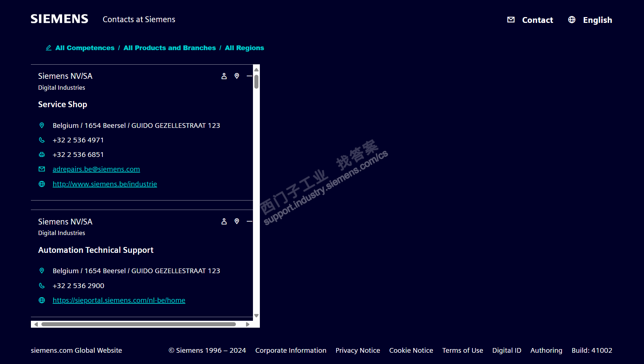The width and height of the screenshot is (644, 364).
Task: Click address pin icon in Automation Technical Support card
Action: click(42, 271)
